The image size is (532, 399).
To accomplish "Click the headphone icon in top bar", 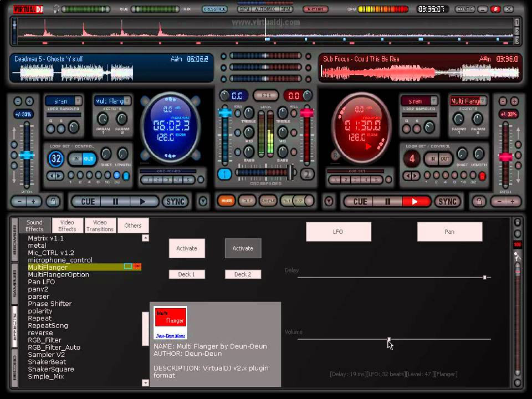I will (x=57, y=9).
